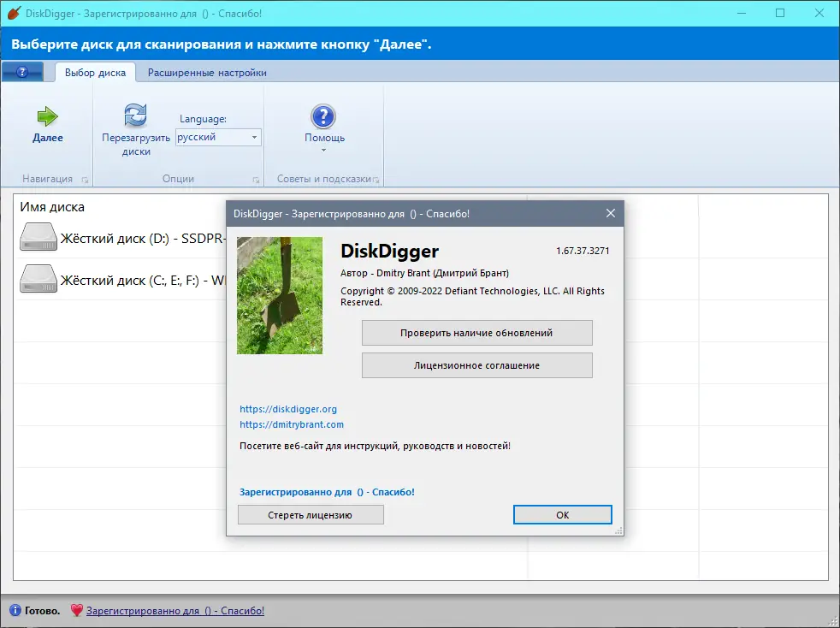Click the Готово status text

(x=42, y=611)
